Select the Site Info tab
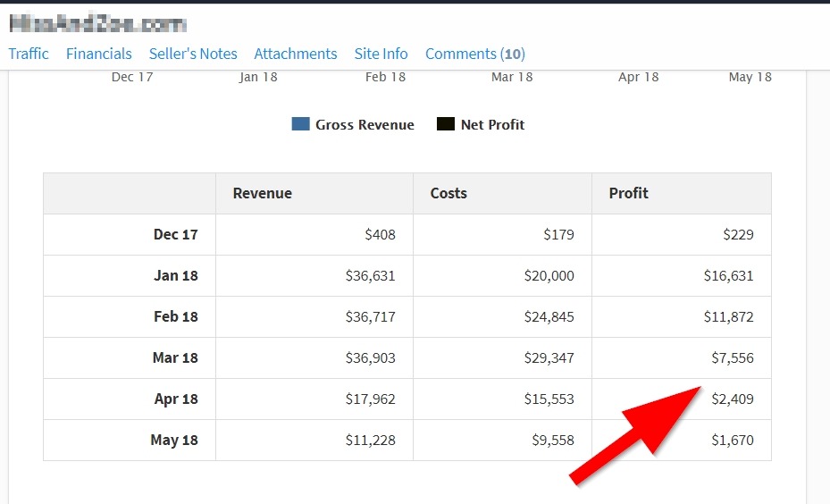 click(x=381, y=54)
